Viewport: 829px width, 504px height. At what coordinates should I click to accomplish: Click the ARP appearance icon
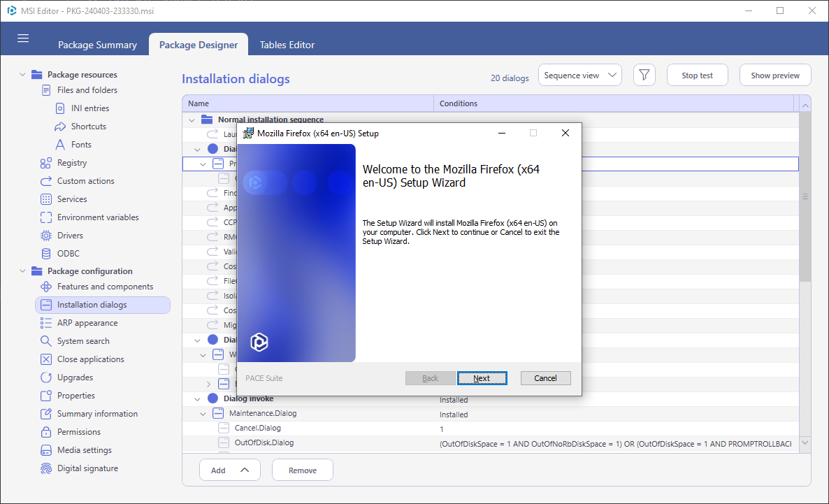coord(46,323)
